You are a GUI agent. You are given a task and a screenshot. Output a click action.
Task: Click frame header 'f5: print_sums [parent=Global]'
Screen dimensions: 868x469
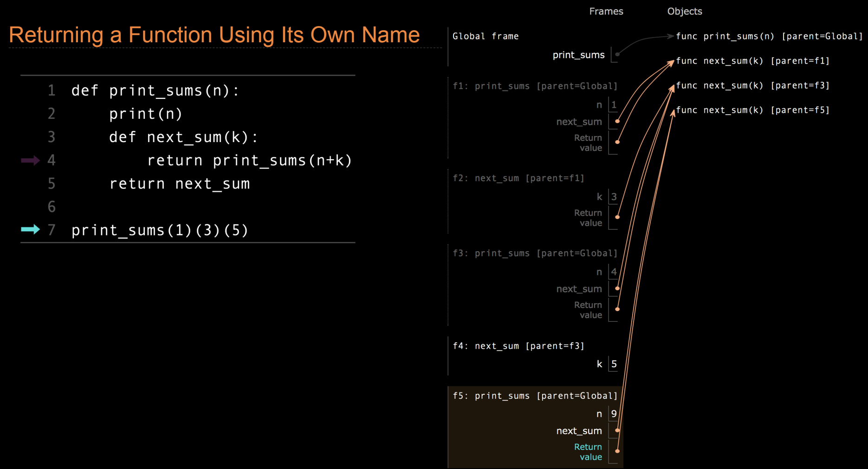click(x=535, y=396)
